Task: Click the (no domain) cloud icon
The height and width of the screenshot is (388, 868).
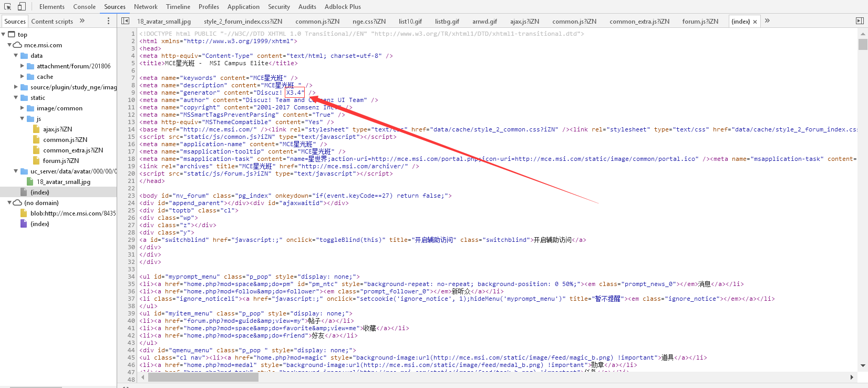Action: (x=18, y=202)
